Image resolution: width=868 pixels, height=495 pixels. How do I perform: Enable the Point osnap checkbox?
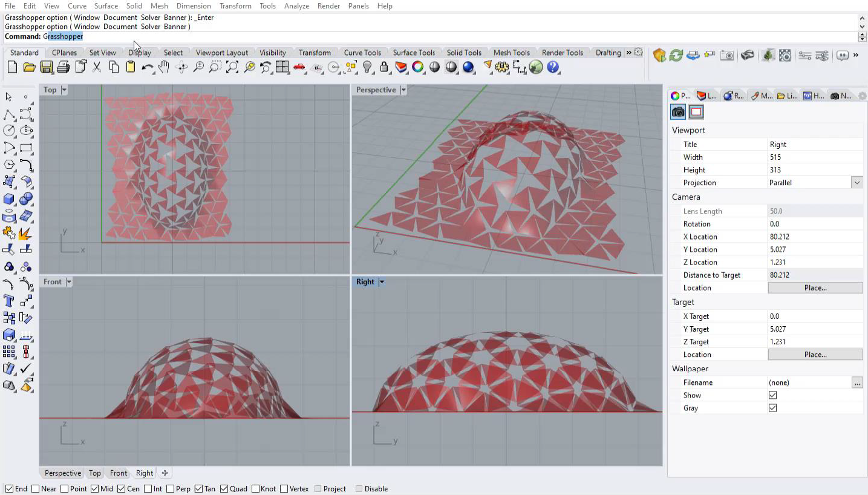pyautogui.click(x=65, y=489)
